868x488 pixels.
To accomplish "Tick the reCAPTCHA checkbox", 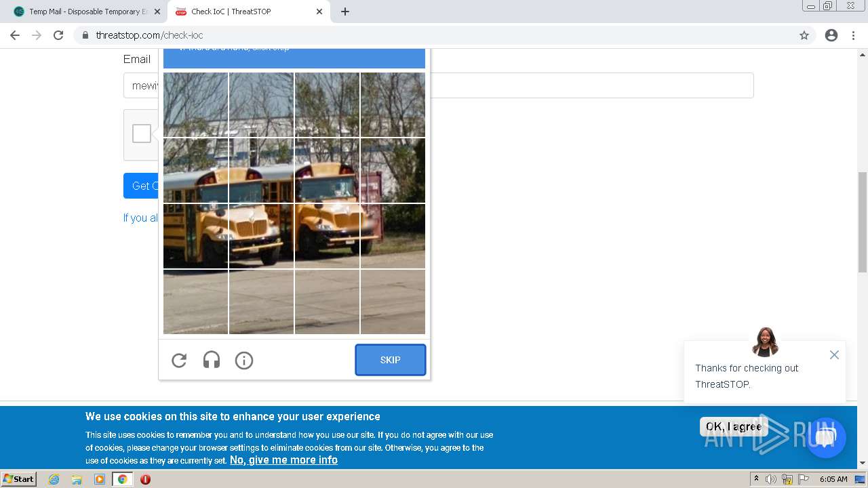I will point(142,134).
